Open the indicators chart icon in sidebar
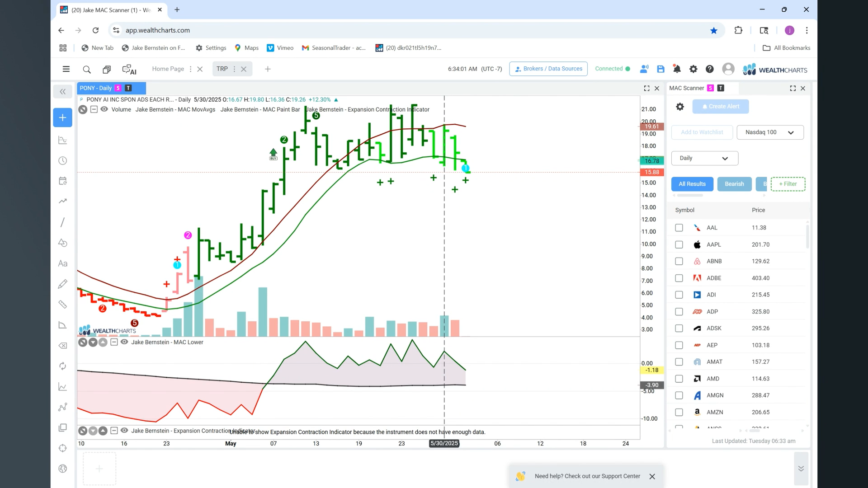The image size is (868, 488). coord(62,140)
